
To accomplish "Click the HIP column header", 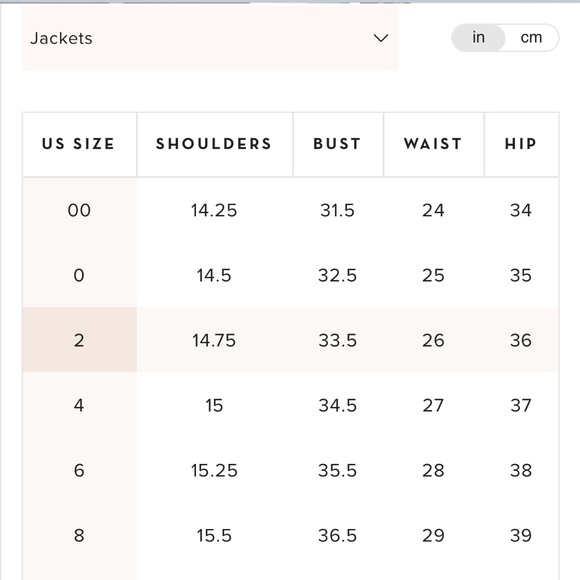I will (521, 144).
